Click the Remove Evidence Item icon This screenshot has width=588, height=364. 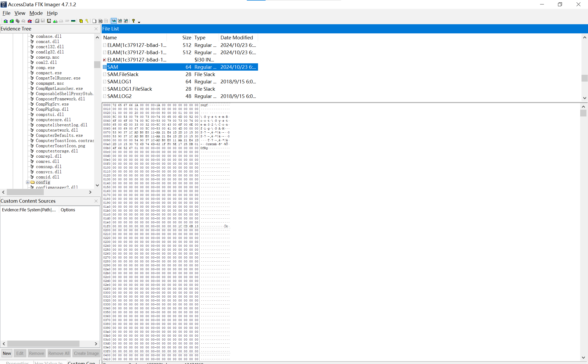coord(23,21)
